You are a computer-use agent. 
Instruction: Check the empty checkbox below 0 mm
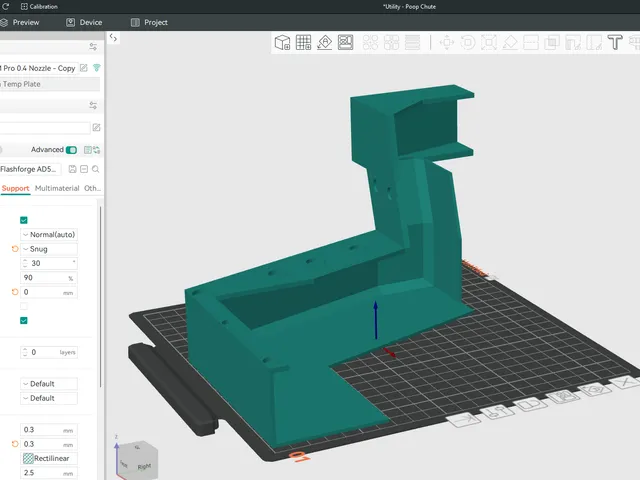(x=24, y=306)
